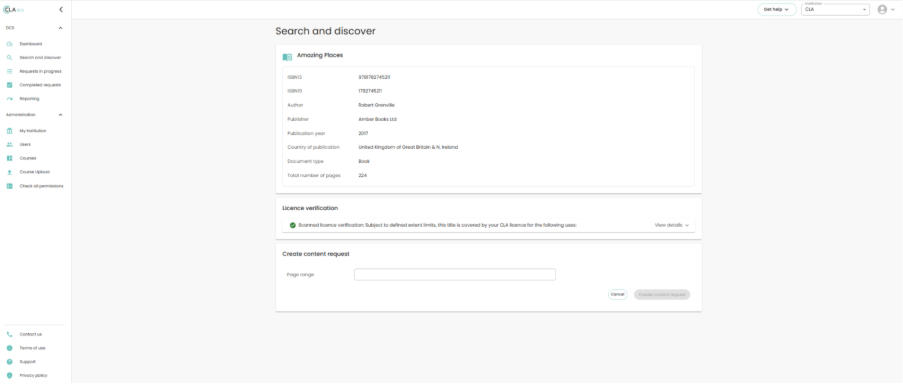Viewport: 903px width, 384px height.
Task: Click the Search and discover magnifier icon
Action: 9,58
